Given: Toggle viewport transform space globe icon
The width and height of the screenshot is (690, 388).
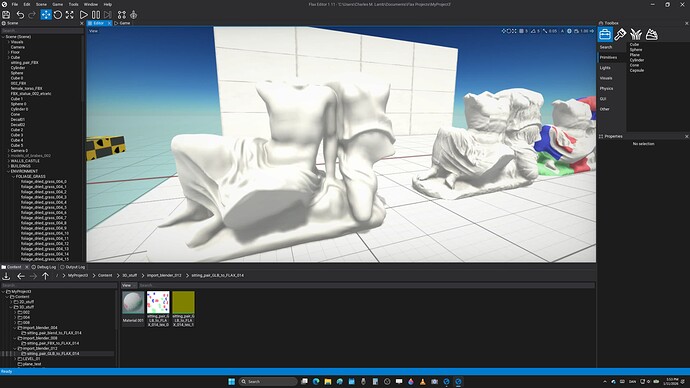Looking at the screenshot, I should coord(569,31).
